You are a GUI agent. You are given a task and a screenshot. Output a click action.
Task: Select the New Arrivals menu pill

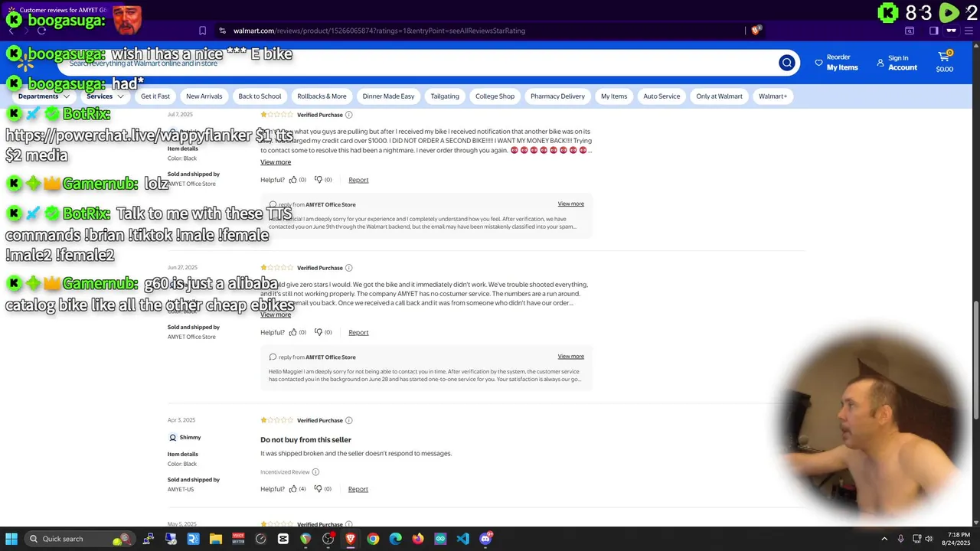tap(204, 96)
